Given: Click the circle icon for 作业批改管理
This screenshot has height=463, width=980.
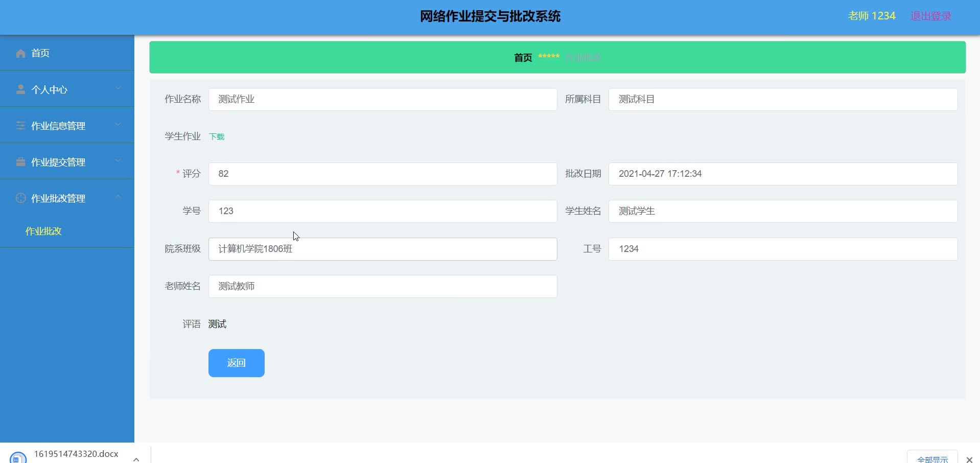Looking at the screenshot, I should point(21,198).
